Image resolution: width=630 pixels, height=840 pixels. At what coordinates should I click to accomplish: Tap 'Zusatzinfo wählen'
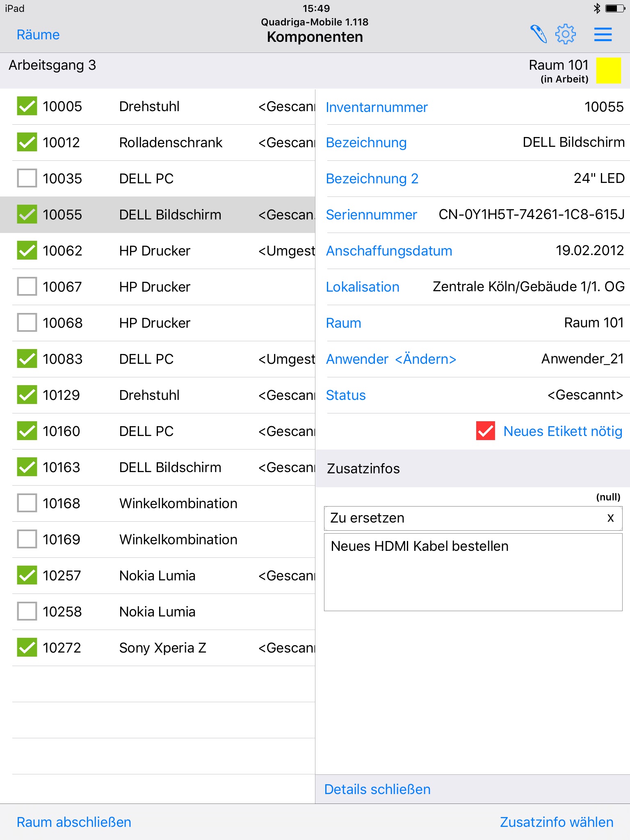click(x=557, y=822)
